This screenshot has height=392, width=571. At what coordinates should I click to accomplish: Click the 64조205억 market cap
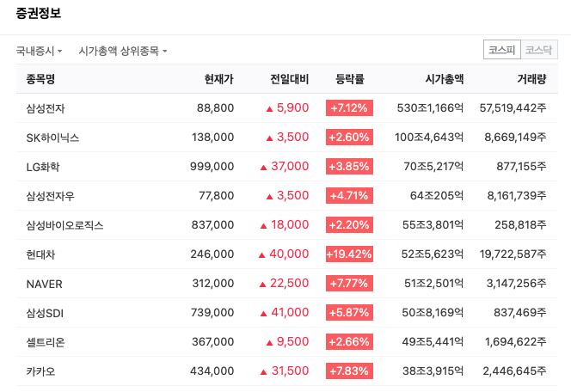coord(437,196)
